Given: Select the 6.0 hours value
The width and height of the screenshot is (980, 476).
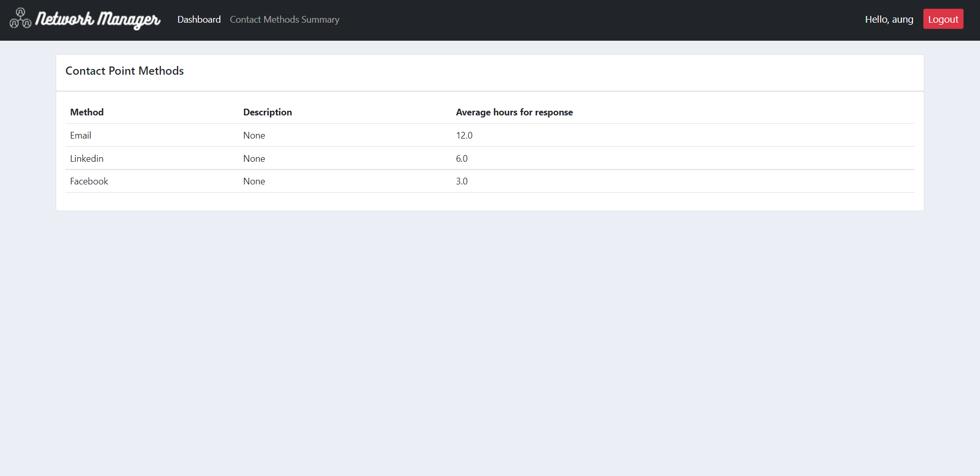Looking at the screenshot, I should [x=461, y=159].
